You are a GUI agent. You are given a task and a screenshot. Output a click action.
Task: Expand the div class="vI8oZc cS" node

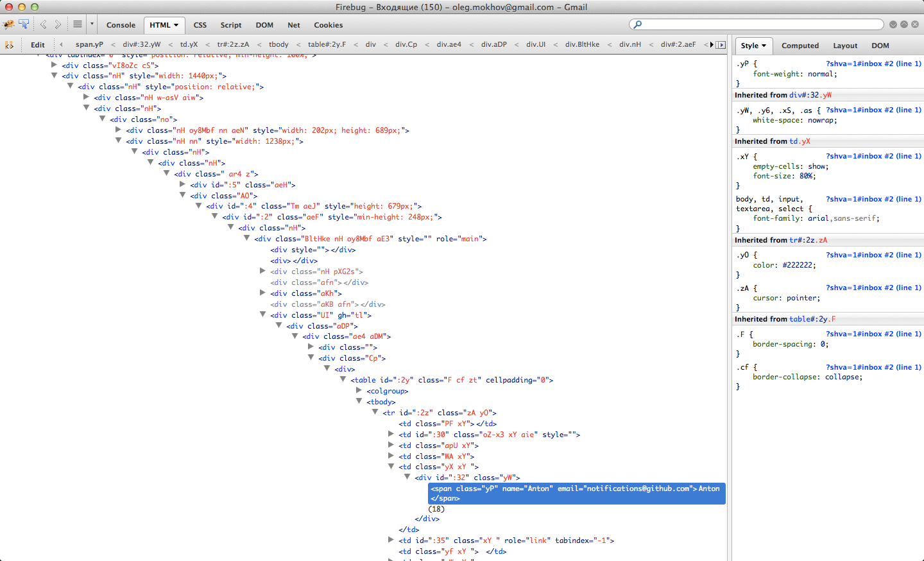(x=55, y=65)
